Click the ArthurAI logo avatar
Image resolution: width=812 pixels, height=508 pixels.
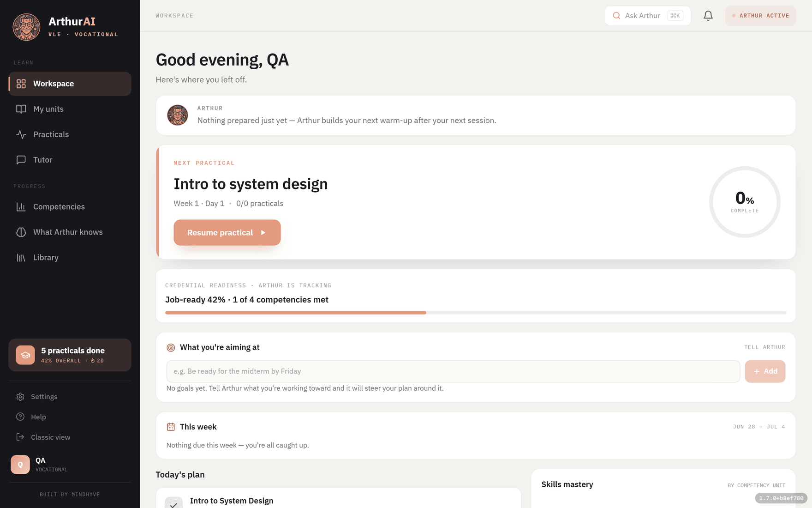pos(26,27)
